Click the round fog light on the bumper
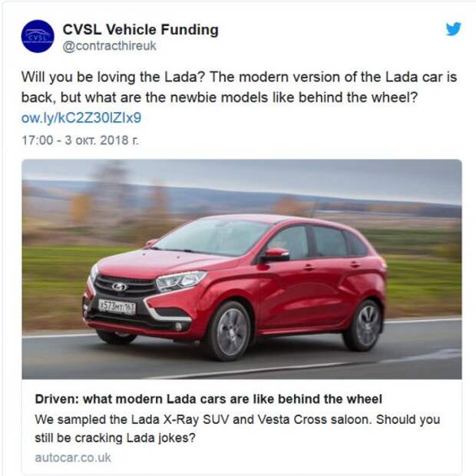The height and width of the screenshot is (476, 476). click(178, 326)
